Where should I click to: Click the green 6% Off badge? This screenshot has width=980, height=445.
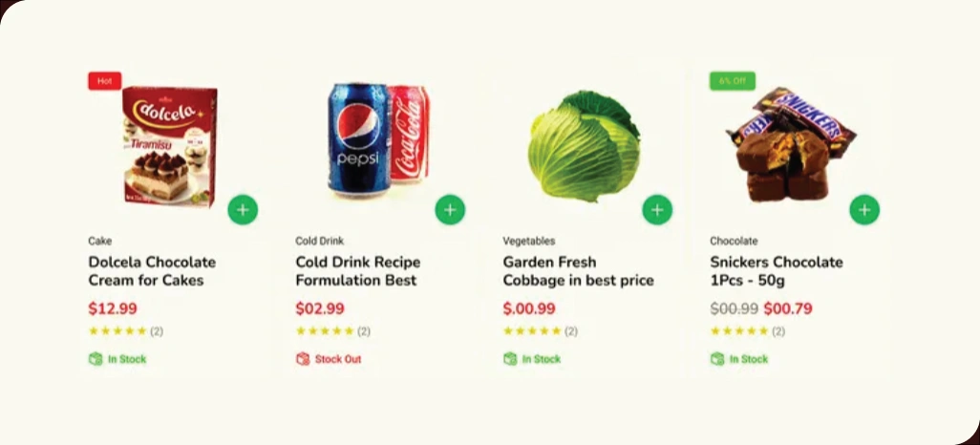pyautogui.click(x=732, y=80)
